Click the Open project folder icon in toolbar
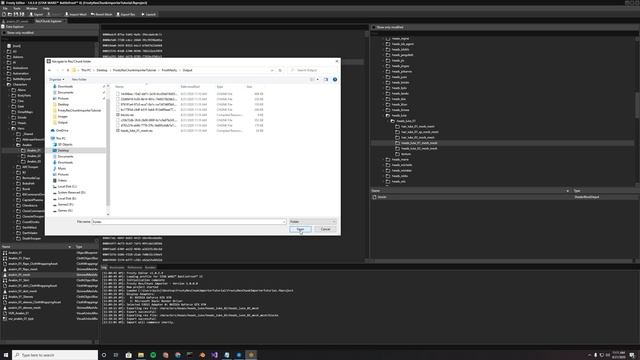 pyautogui.click(x=9, y=14)
